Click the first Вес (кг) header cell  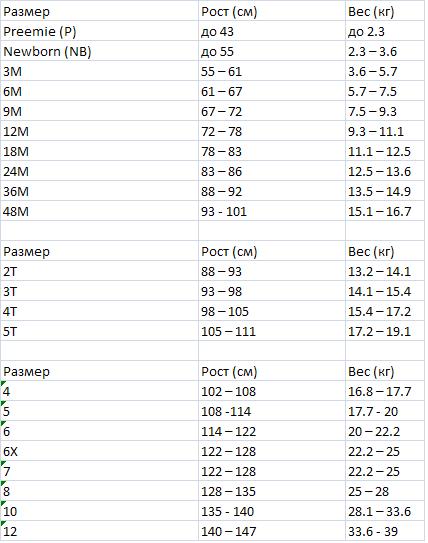tap(385, 11)
